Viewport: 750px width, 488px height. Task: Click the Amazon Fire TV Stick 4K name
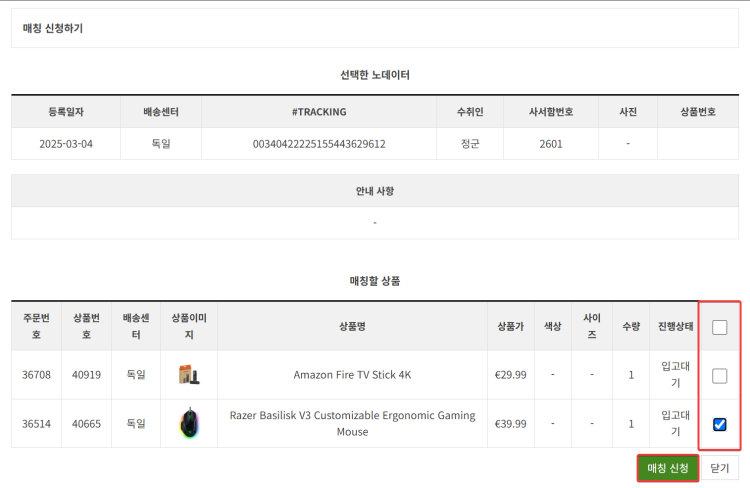coord(352,376)
